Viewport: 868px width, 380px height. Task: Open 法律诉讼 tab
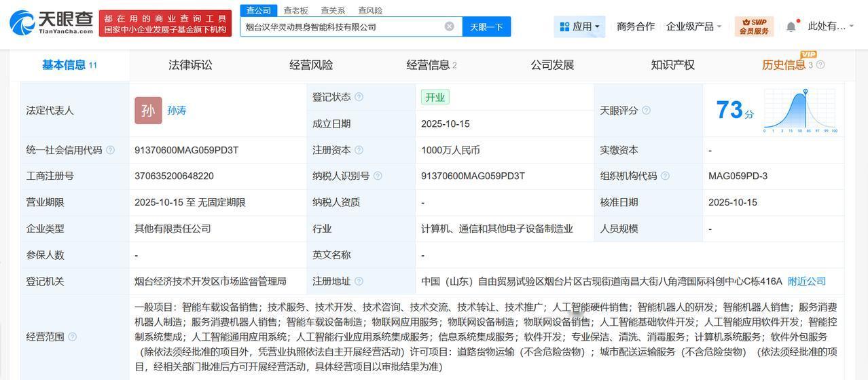(190, 65)
